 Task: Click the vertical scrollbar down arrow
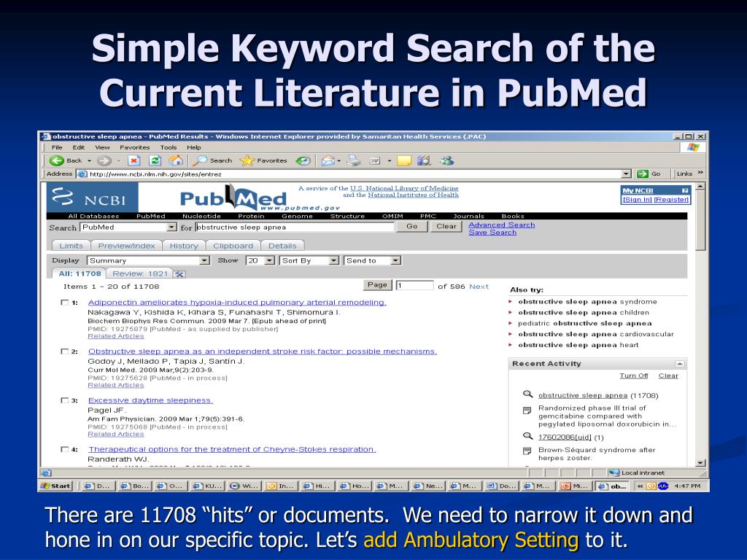700,462
